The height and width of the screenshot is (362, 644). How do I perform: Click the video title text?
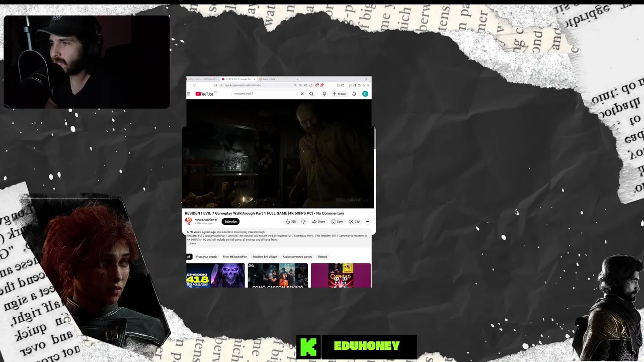pyautogui.click(x=264, y=213)
